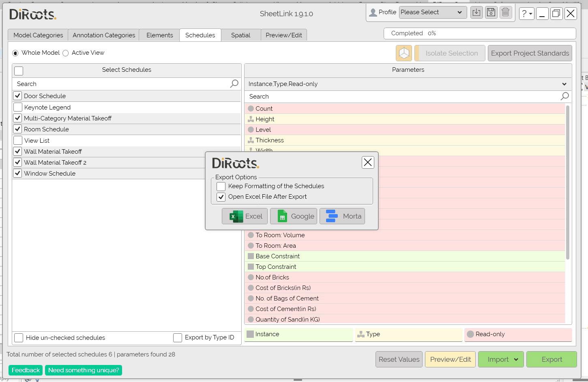
Task: Switch to Annotation Categories tab
Action: pyautogui.click(x=104, y=35)
